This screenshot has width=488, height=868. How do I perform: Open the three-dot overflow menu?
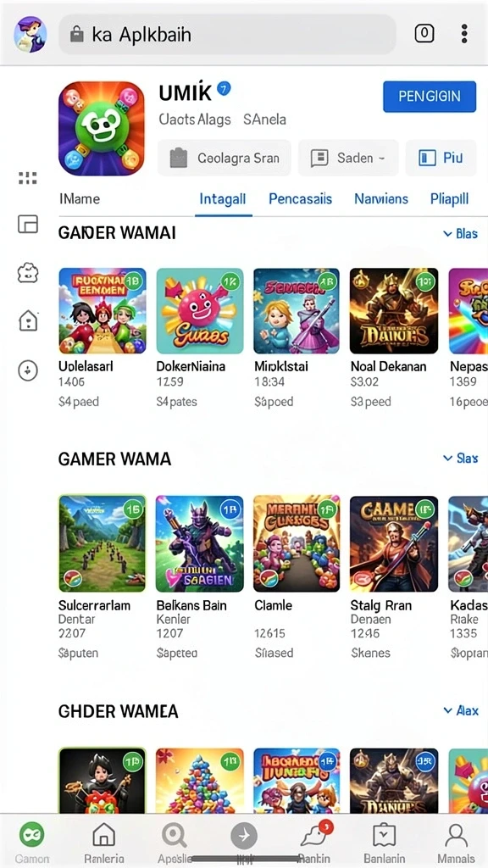463,34
